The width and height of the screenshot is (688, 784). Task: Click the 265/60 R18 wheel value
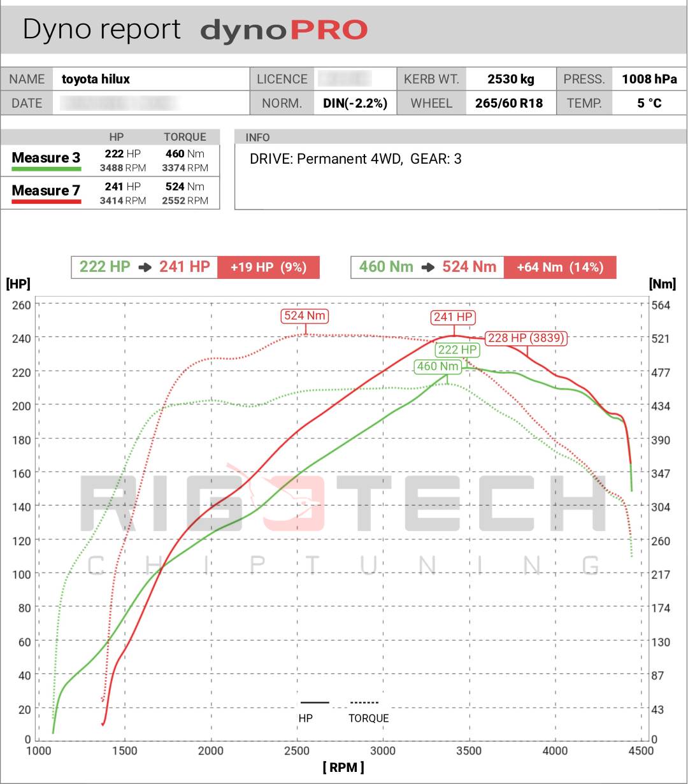coord(509,103)
